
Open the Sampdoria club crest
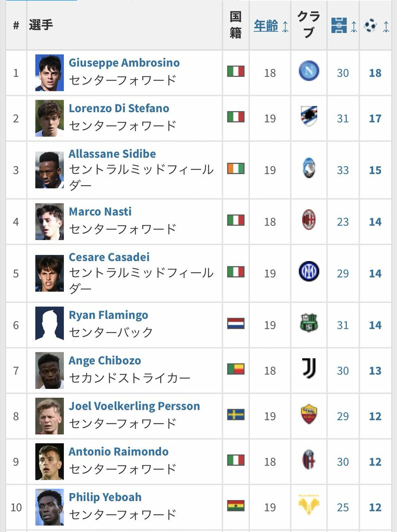309,117
